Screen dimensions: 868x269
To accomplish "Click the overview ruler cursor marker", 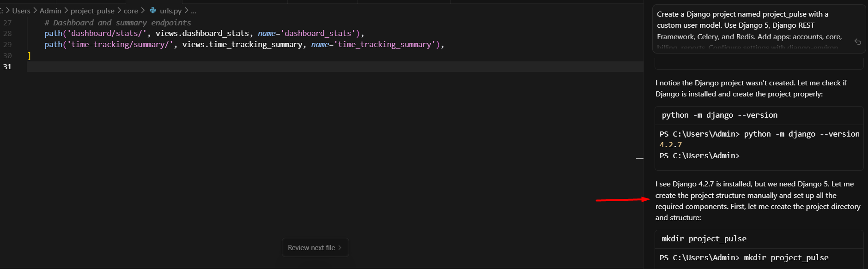I will point(640,158).
